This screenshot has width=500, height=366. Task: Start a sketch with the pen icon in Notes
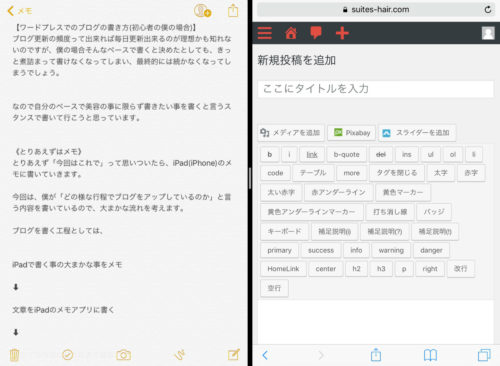pyautogui.click(x=180, y=355)
